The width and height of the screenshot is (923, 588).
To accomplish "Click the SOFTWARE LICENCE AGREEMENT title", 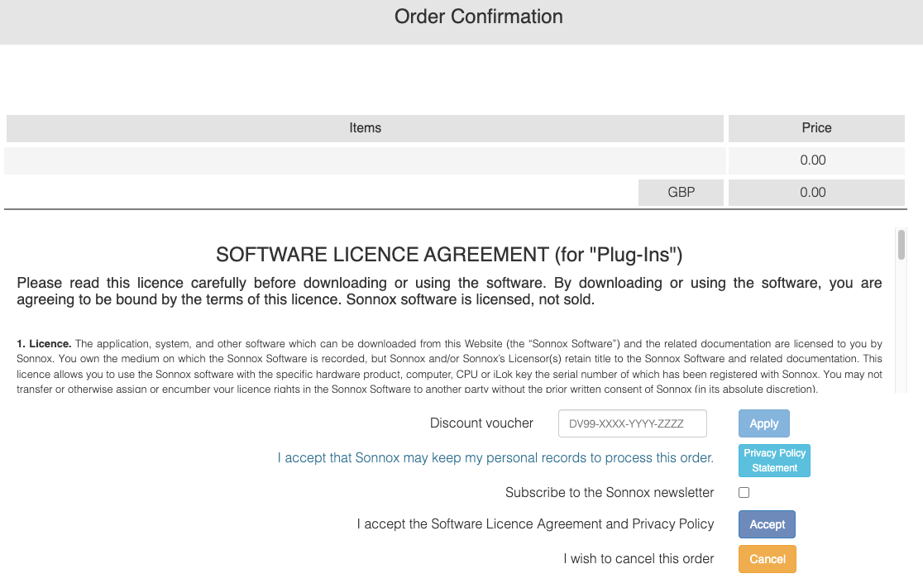I will [x=449, y=255].
